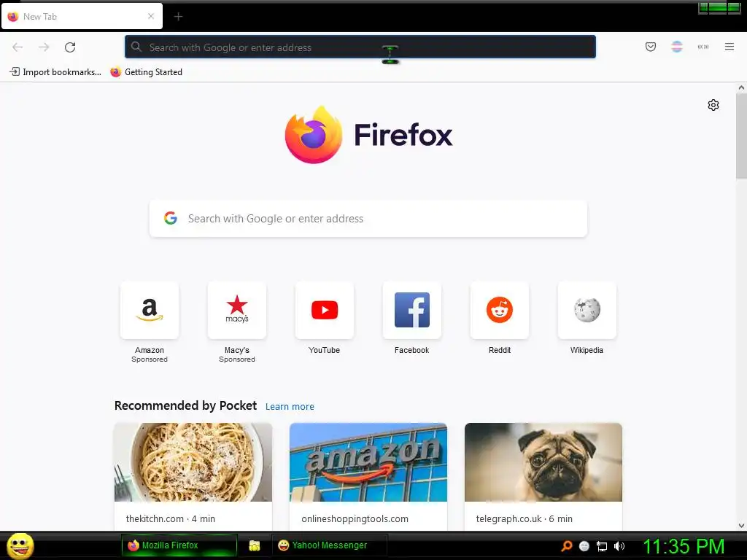Click the page search box with Google
The image size is (747, 560).
click(x=368, y=219)
